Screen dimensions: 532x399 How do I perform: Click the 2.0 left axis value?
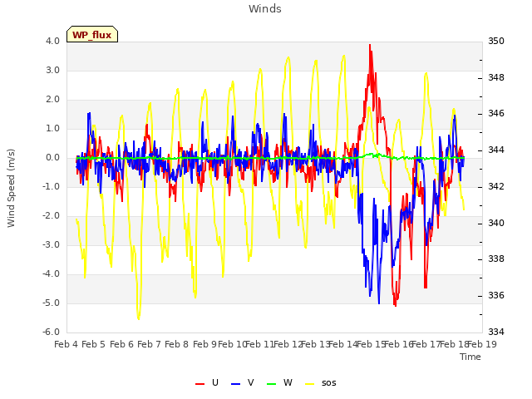pyautogui.click(x=52, y=100)
